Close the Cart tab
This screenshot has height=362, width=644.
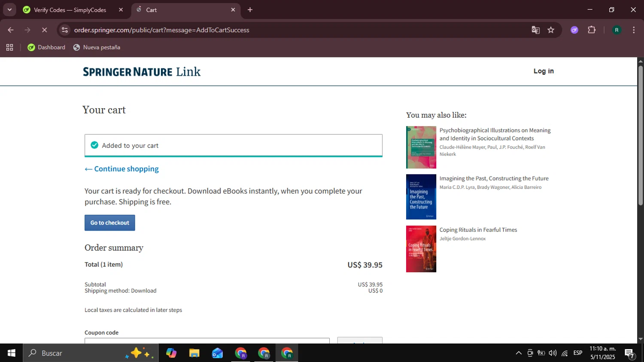click(x=233, y=10)
